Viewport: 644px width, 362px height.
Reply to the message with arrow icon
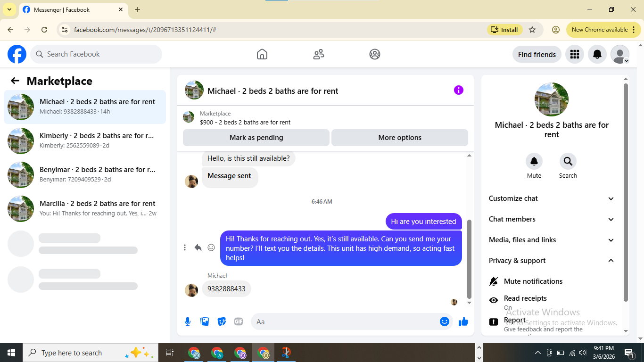tap(198, 247)
